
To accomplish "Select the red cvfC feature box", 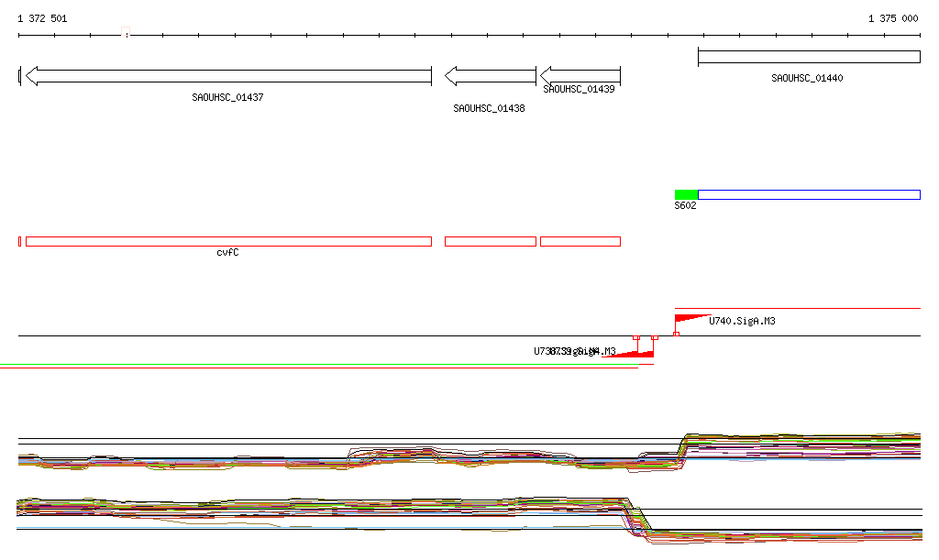I will tap(228, 242).
